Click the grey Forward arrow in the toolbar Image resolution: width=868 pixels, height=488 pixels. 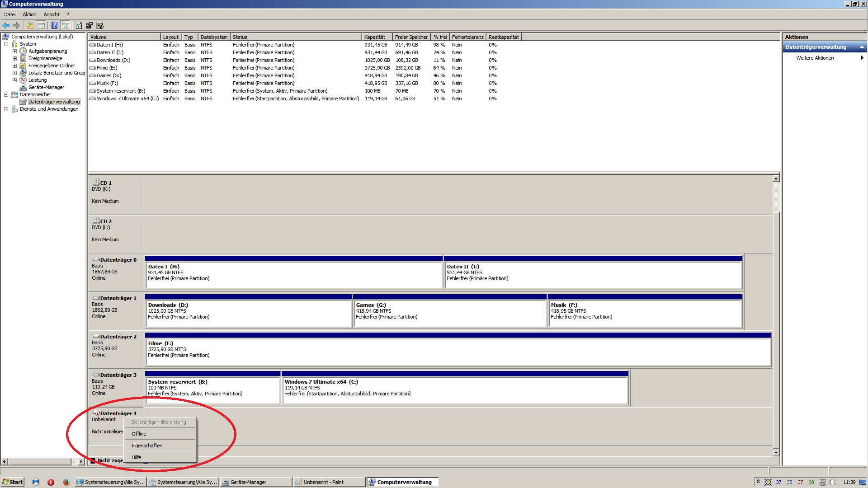(17, 26)
